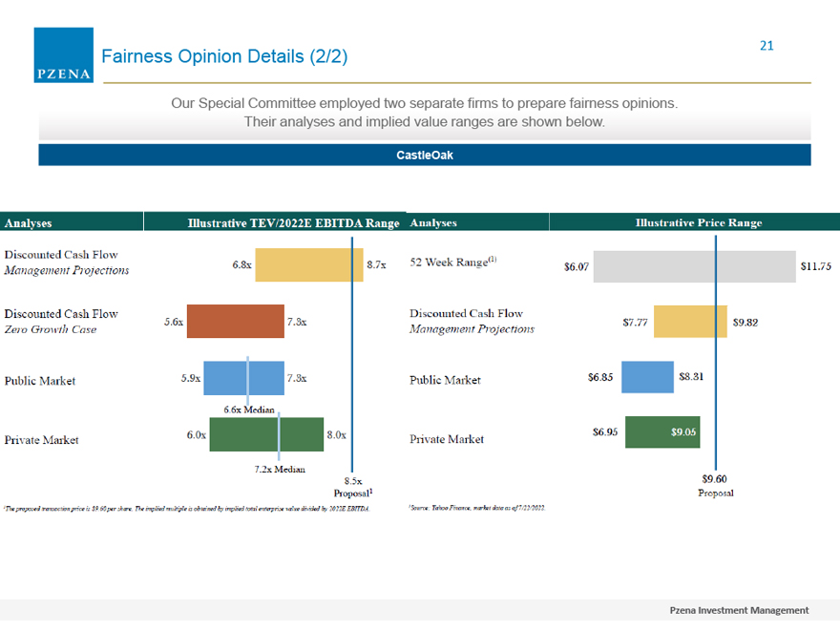Screen dimensions: 840x630
Task: Click the green bar in the EBITDA chart
Action: pyautogui.click(x=266, y=434)
